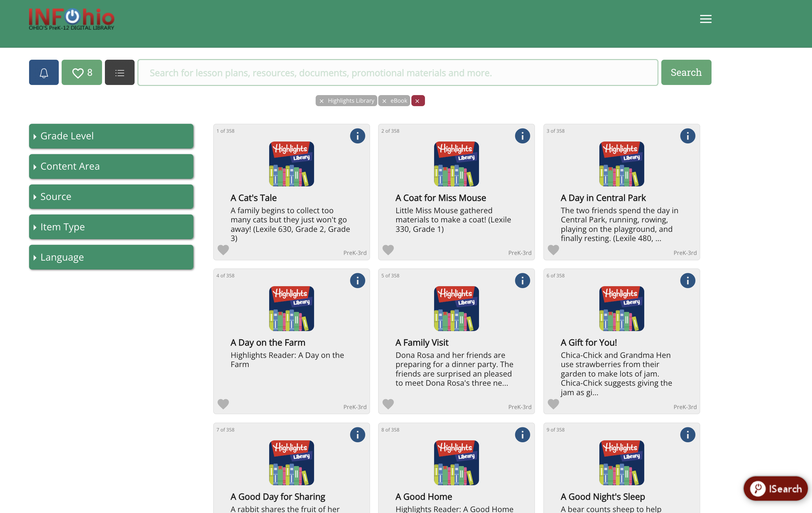
Task: Show info for A Good Home
Action: point(522,435)
